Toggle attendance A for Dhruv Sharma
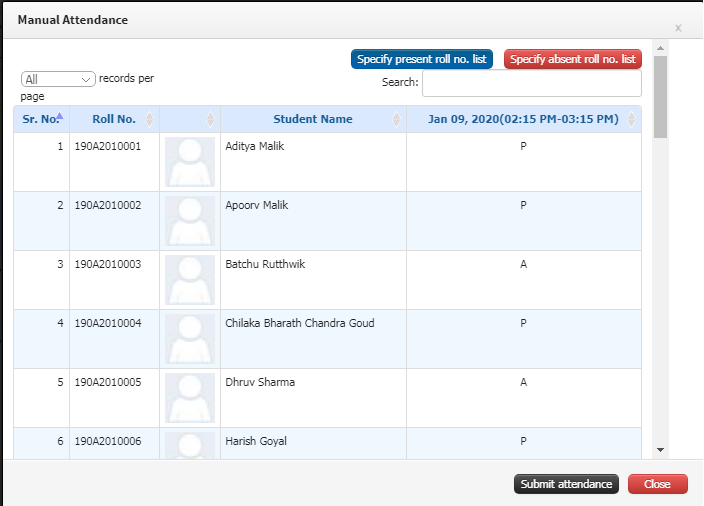704x506 pixels. pyautogui.click(x=523, y=382)
